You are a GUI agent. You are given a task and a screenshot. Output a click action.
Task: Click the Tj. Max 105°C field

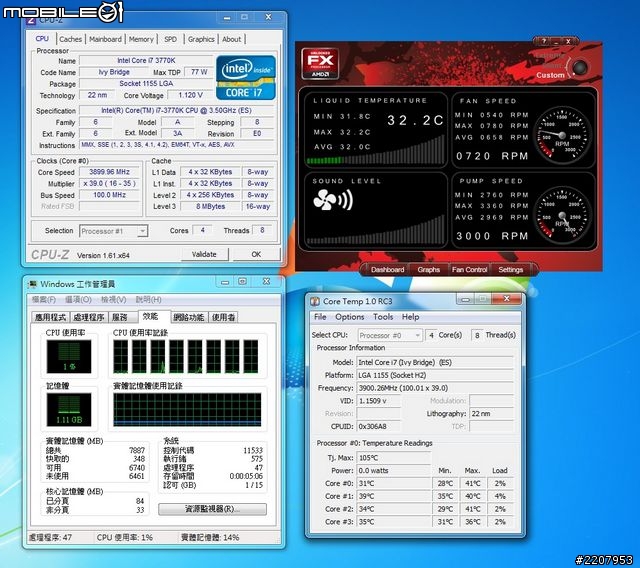pos(393,458)
